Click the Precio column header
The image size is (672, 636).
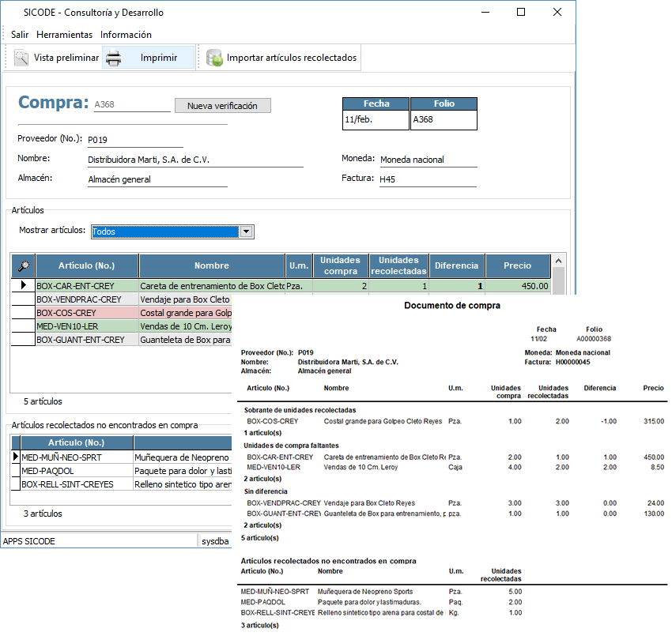[517, 266]
